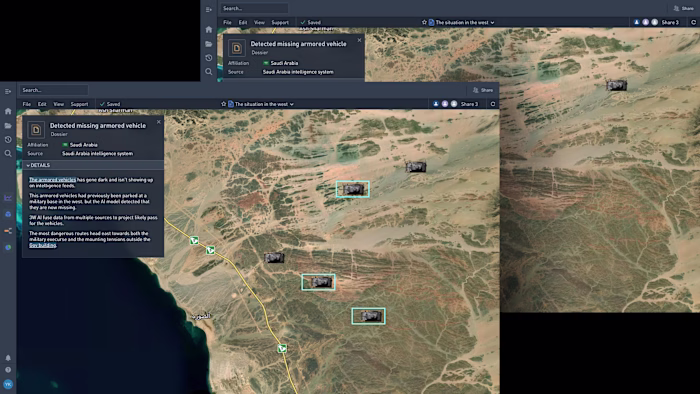Viewport: 700px width, 394px height.
Task: Click the Share button in front window header
Action: (x=483, y=90)
